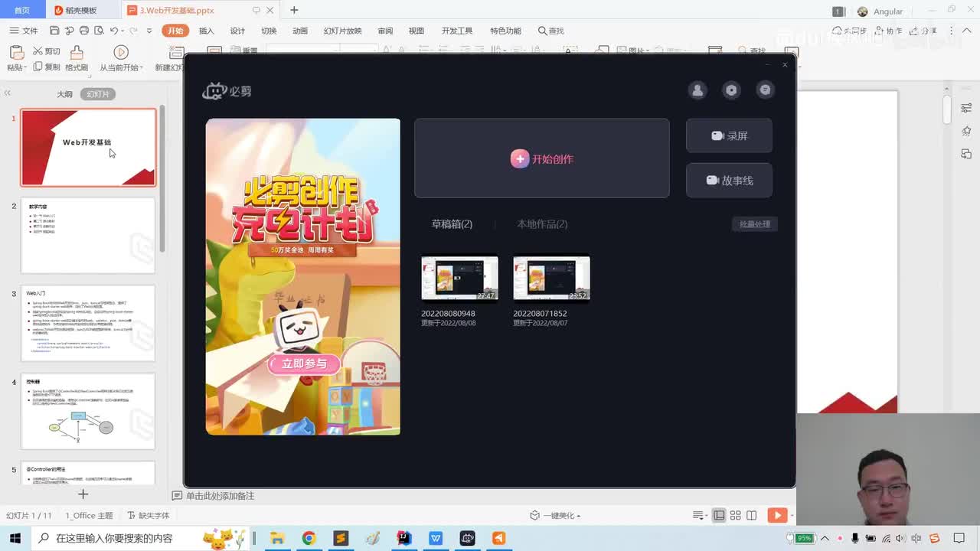The image size is (980, 551).
Task: Switch to the 大纲 outline pane tab
Action: 64,94
